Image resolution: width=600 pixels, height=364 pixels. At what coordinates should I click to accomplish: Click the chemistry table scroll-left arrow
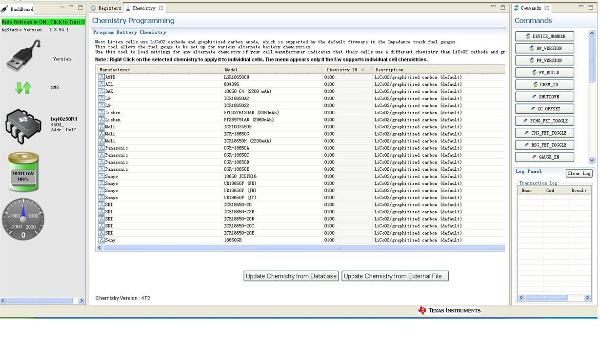point(100,248)
